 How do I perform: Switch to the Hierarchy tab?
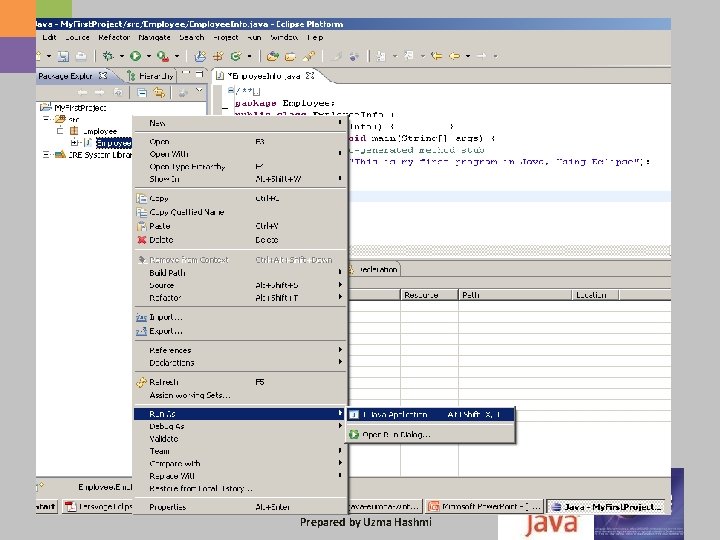coord(152,76)
